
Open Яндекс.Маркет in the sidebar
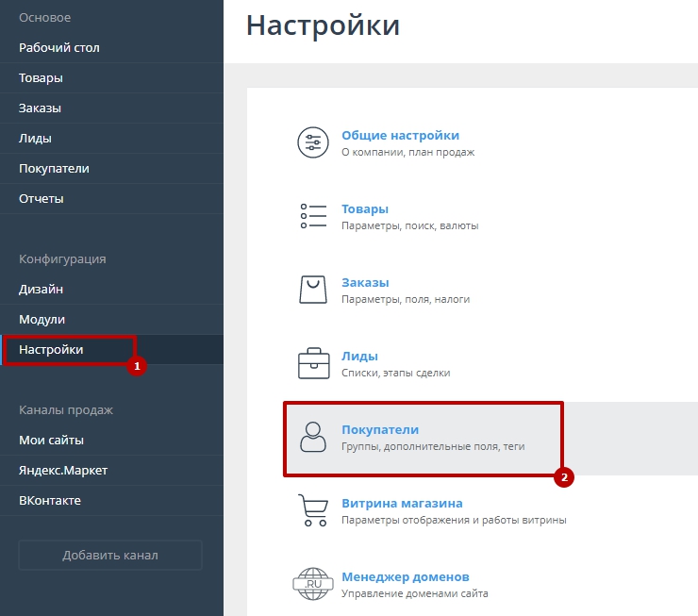64,471
